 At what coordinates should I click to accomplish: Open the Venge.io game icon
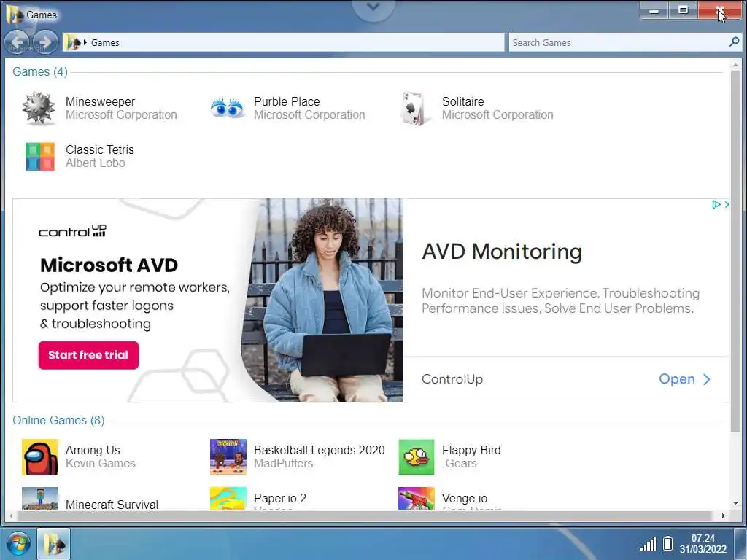[417, 498]
